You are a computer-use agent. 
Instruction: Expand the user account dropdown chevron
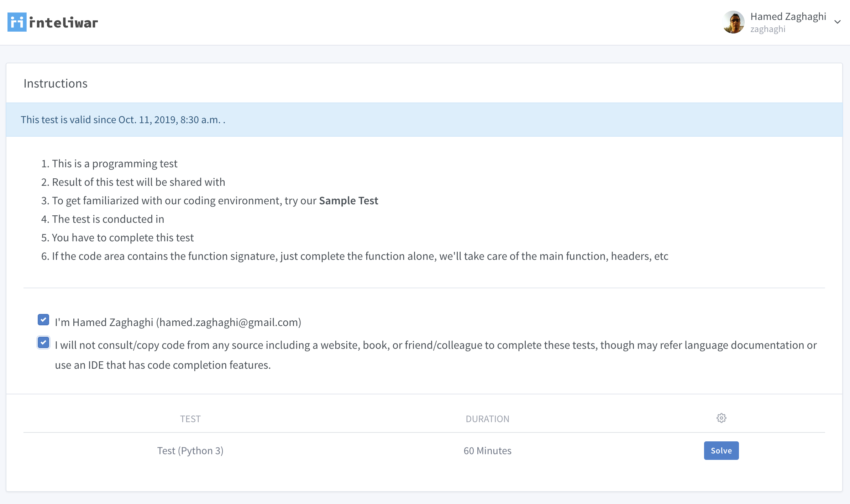coord(838,22)
